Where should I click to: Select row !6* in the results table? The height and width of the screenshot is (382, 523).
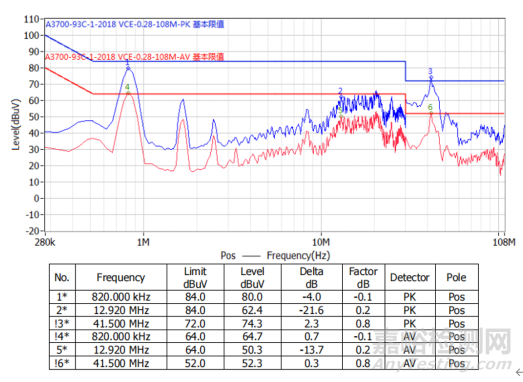[264, 363]
